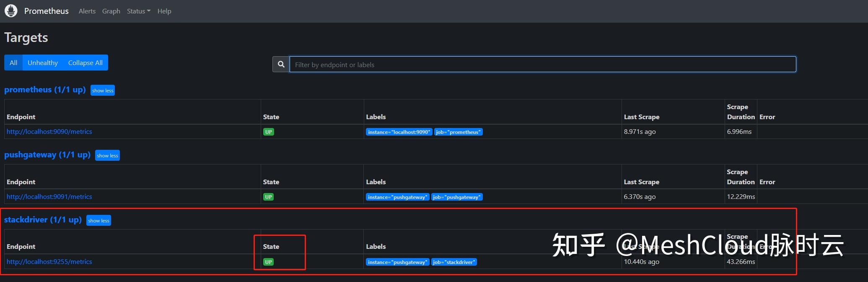Click instance="pushgateway" badge in stackdriver row
This screenshot has height=282, width=868.
coord(398,262)
